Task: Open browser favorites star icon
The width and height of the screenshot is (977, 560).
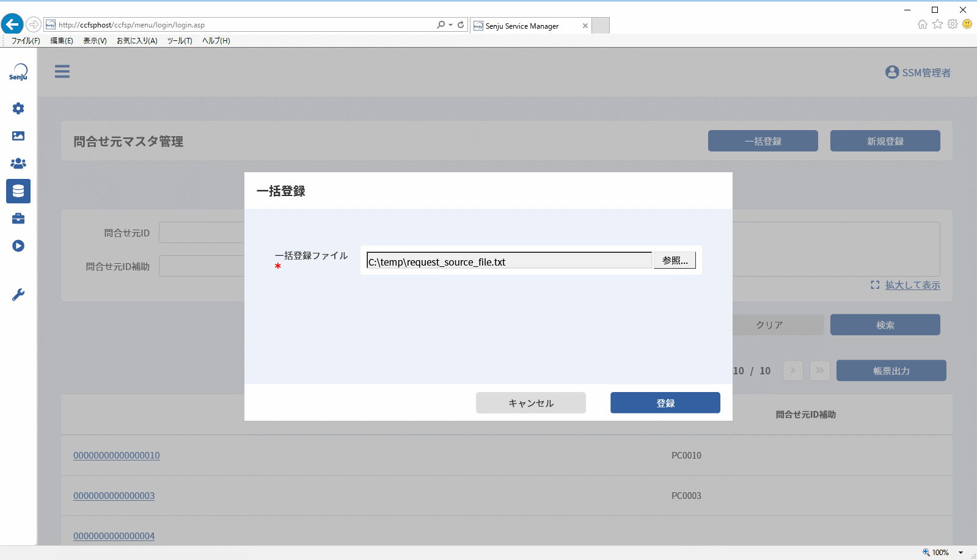Action: 937,24
